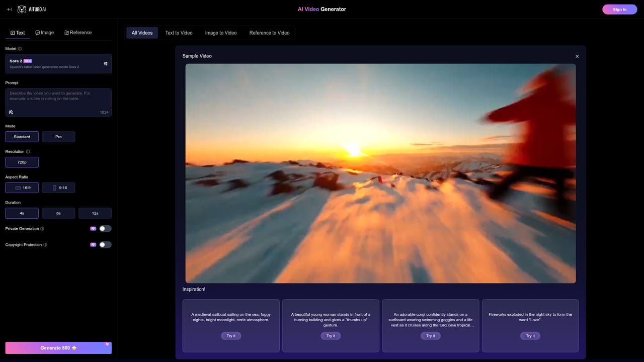Click the Sign in button
Viewport: 644px width, 362px height.
pyautogui.click(x=619, y=10)
